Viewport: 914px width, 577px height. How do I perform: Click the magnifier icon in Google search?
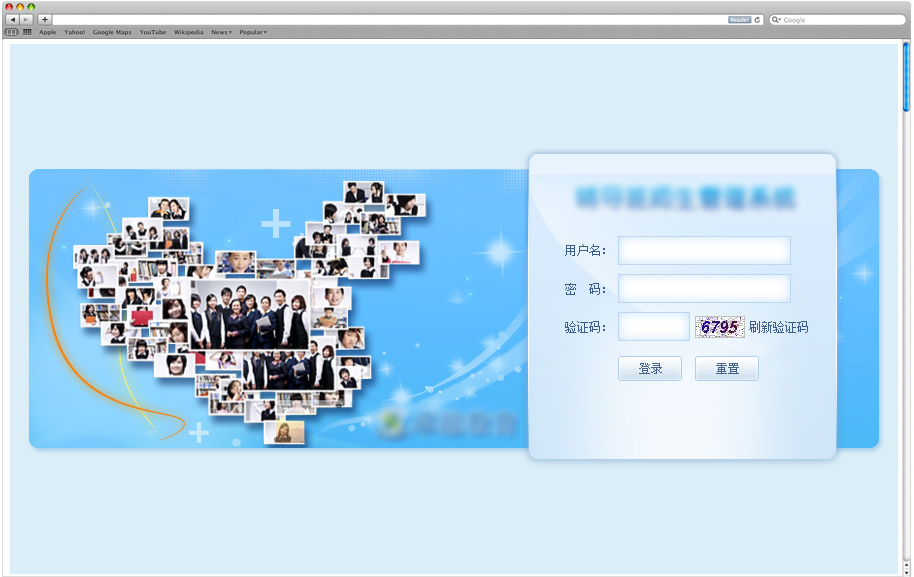coord(776,20)
